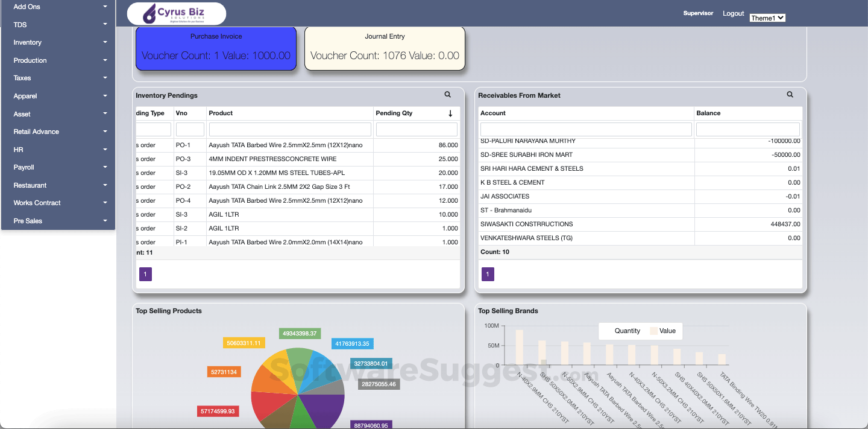Expand the Retail Advance sidebar menu
This screenshot has width=868, height=429.
coord(57,132)
